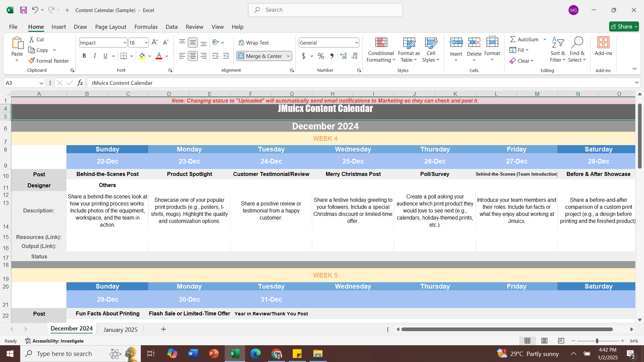This screenshot has height=362, width=644.
Task: Expand the Name Box dropdown arrow
Action: (41, 83)
